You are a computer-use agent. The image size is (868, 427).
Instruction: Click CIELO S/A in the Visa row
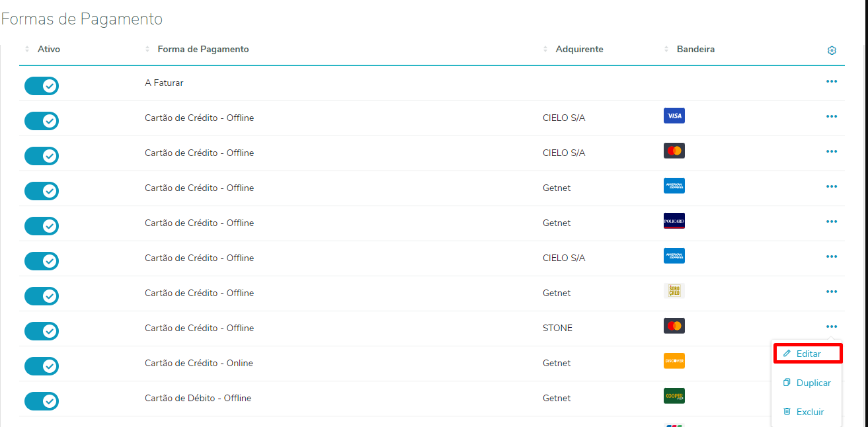564,118
